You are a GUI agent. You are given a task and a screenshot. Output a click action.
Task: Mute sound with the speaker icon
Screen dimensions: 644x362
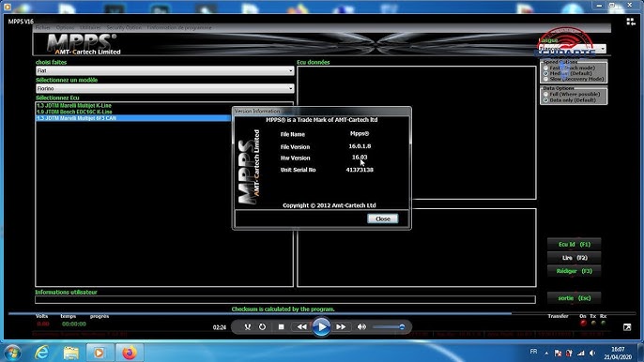coord(361,327)
